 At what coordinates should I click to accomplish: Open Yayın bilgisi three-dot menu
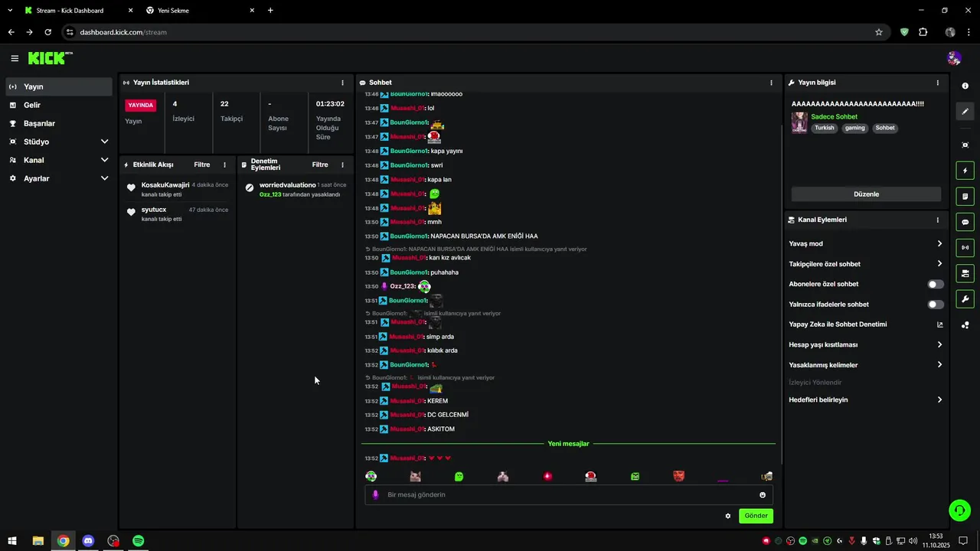[937, 83]
